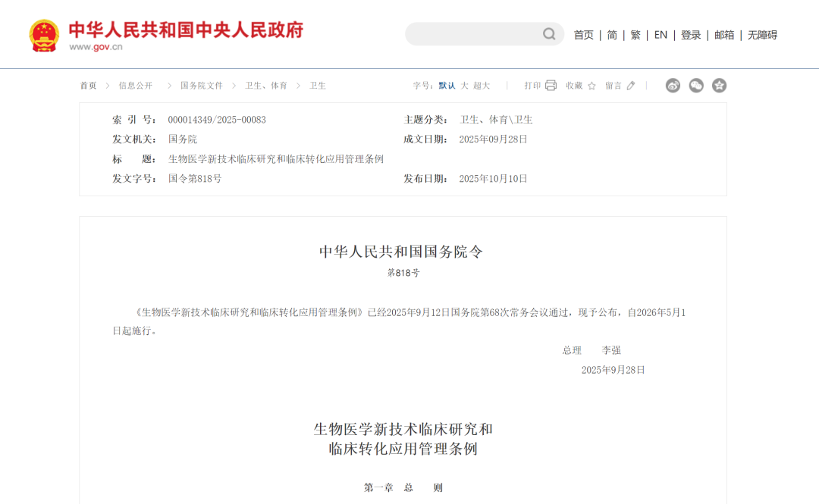Click the Qzone star share icon
The height and width of the screenshot is (504, 819).
tap(719, 86)
